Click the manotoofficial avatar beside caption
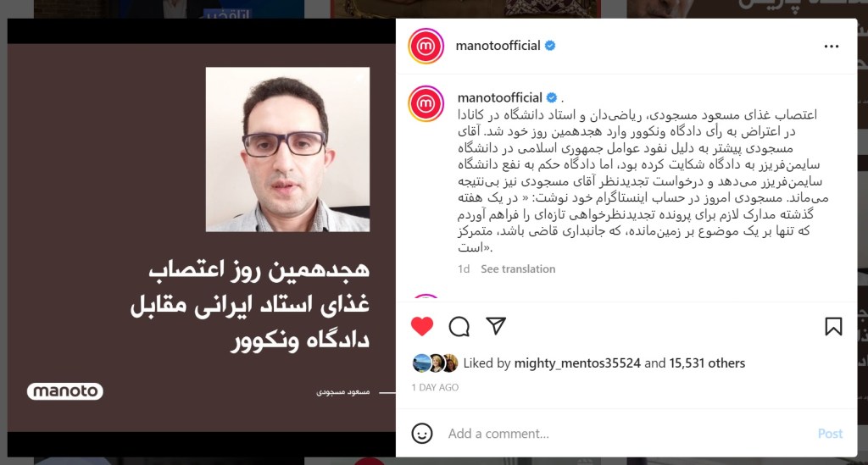The image size is (868, 465). pyautogui.click(x=426, y=103)
